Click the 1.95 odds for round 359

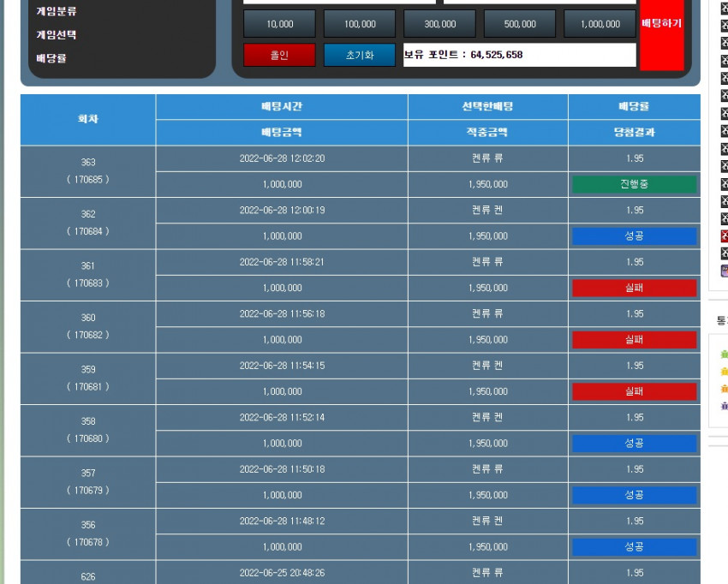(634, 366)
